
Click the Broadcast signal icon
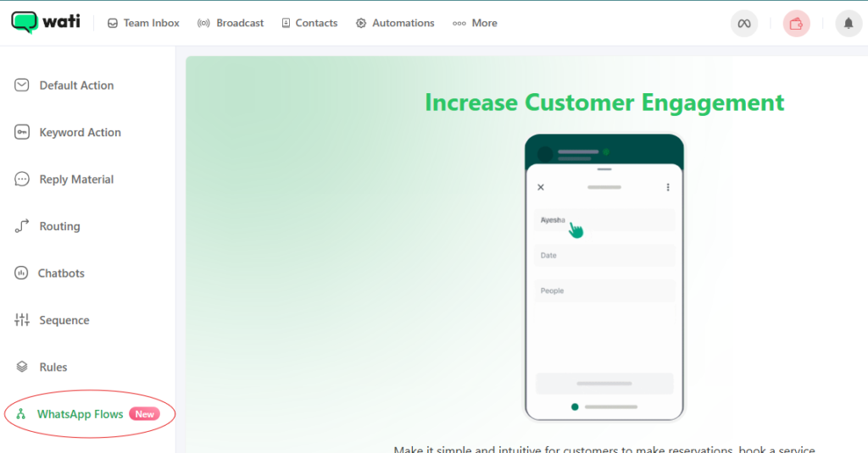point(203,23)
